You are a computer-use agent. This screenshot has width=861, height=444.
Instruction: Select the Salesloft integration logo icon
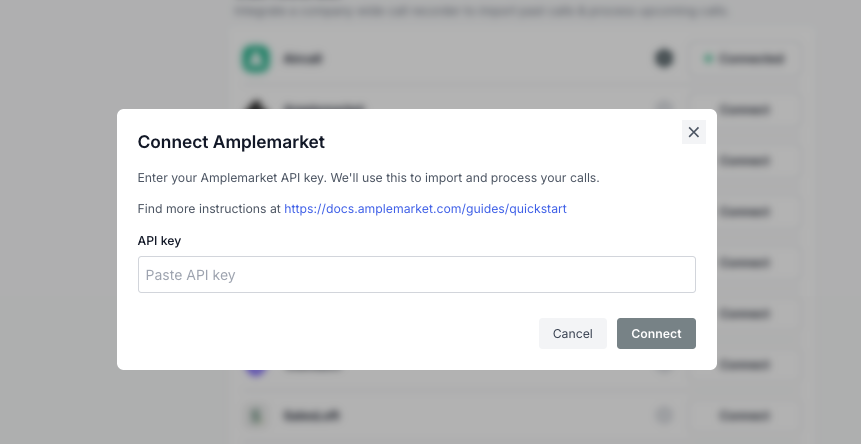(x=256, y=415)
